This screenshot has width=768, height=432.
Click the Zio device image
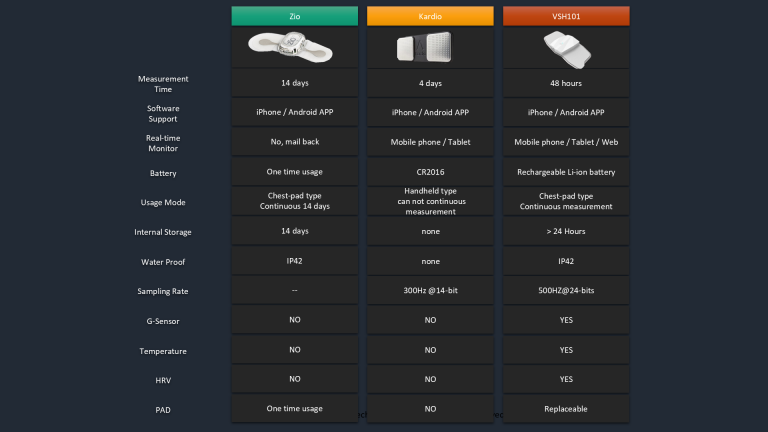[294, 46]
